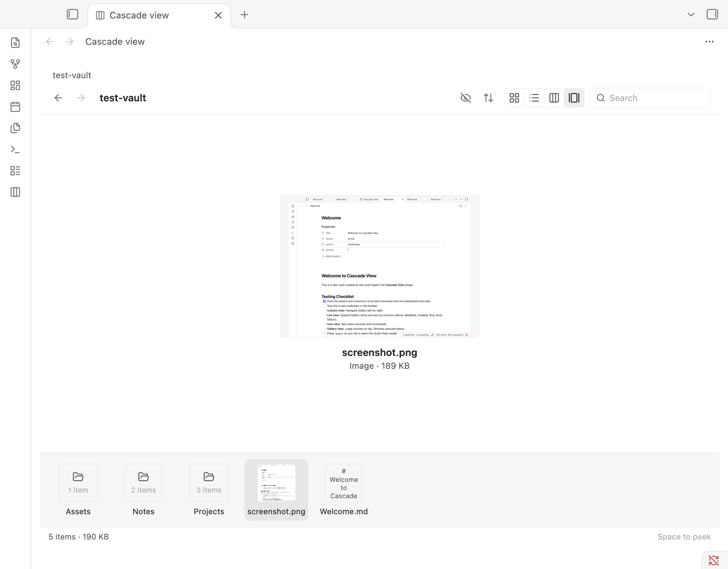Click sync status icon in corner
Screen dimensions: 728x569
[x=714, y=560]
